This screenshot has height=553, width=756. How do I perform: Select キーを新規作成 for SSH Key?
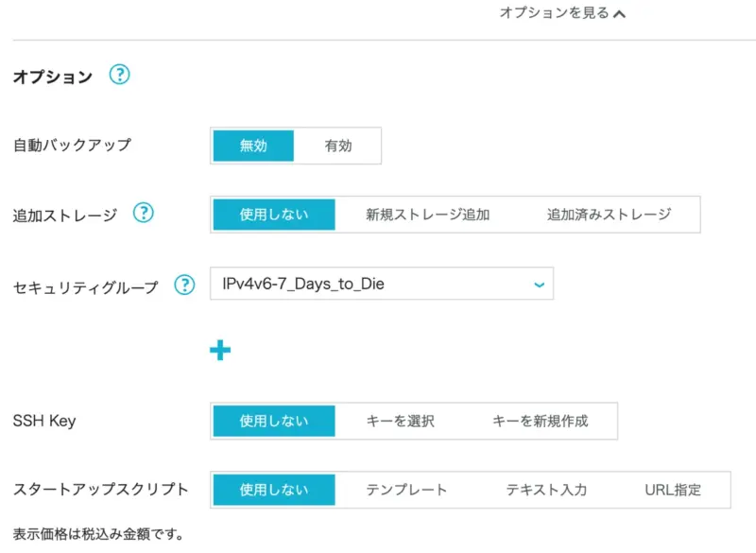[540, 421]
